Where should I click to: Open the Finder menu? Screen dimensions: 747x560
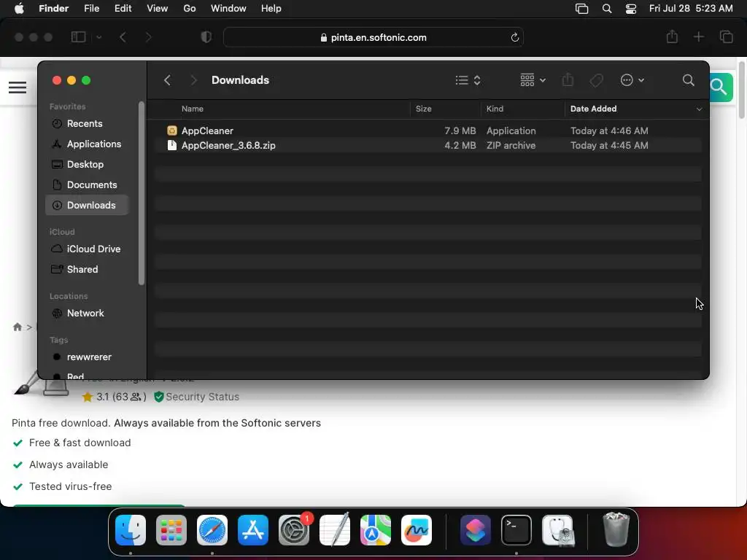tap(54, 8)
